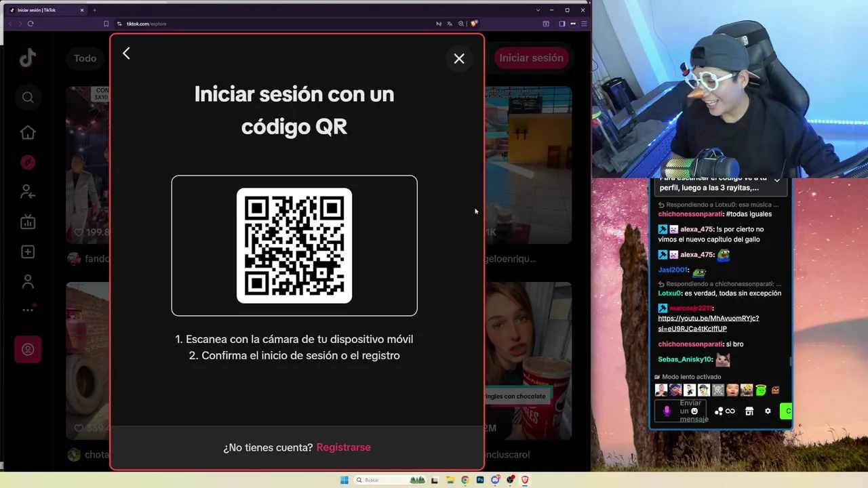Image resolution: width=868 pixels, height=488 pixels.
Task: Switch to the Iniciar sesión | TikTok browser tab
Action: (x=46, y=10)
